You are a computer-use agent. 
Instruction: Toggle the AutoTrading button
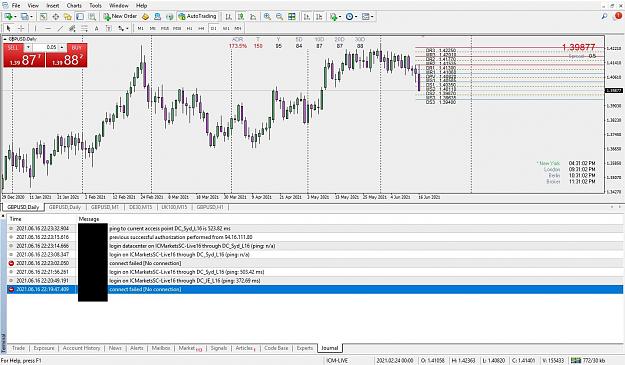click(197, 16)
